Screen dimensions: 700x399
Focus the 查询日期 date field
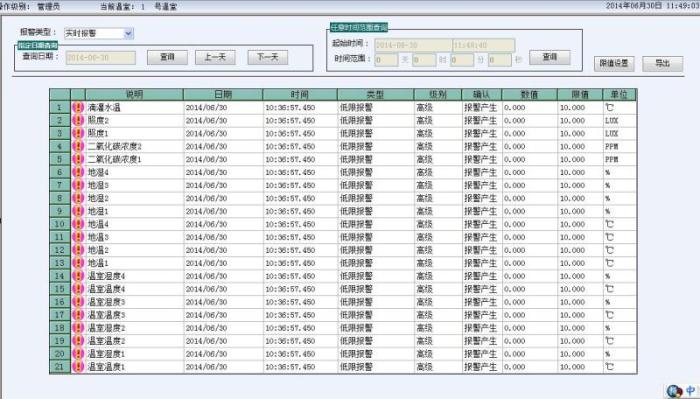pos(100,58)
